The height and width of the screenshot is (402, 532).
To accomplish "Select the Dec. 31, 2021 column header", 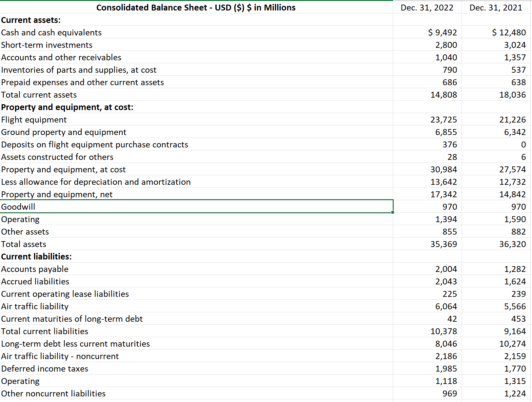I will coord(496,7).
